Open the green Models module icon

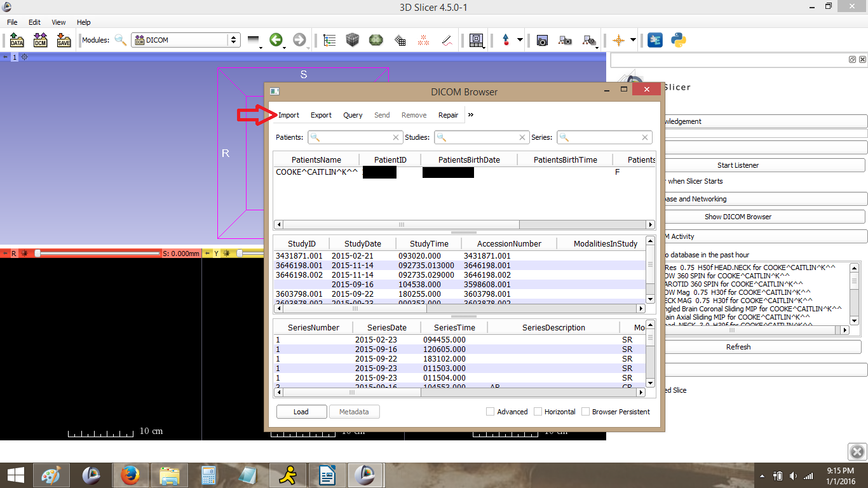coord(376,40)
